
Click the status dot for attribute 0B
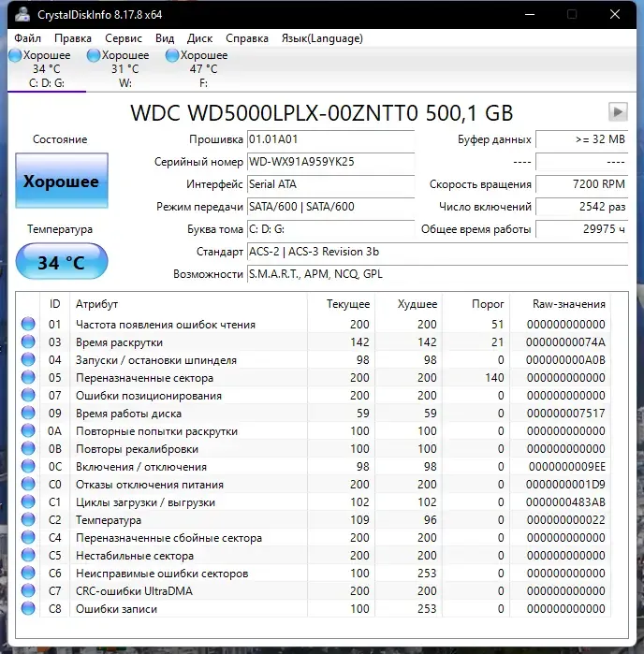click(28, 448)
